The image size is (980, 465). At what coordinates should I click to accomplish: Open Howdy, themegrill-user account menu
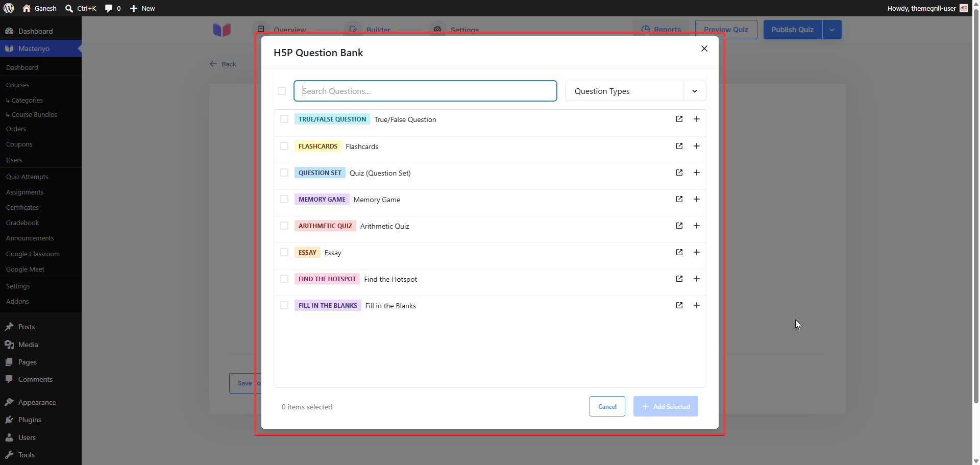(x=927, y=8)
